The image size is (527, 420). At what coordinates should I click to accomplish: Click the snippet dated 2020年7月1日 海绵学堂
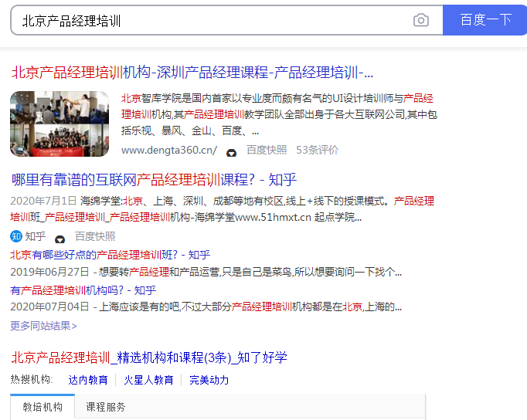pos(223,208)
